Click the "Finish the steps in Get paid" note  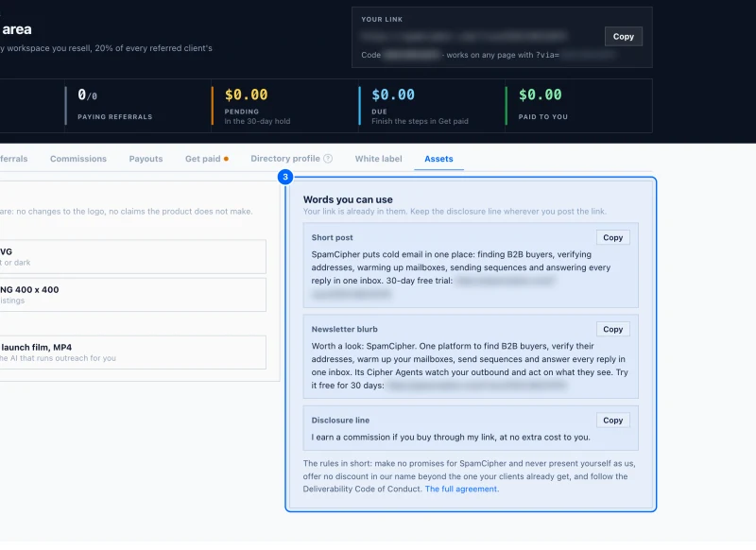420,122
